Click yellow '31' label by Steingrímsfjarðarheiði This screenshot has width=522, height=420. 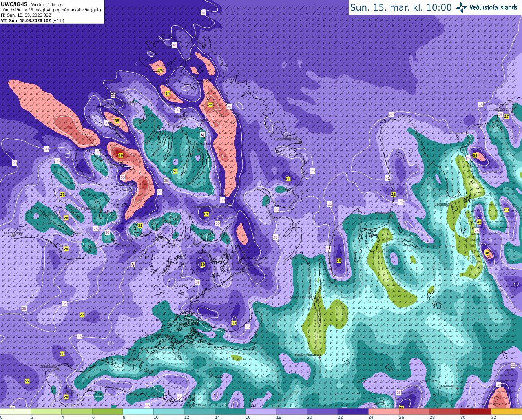point(206,214)
